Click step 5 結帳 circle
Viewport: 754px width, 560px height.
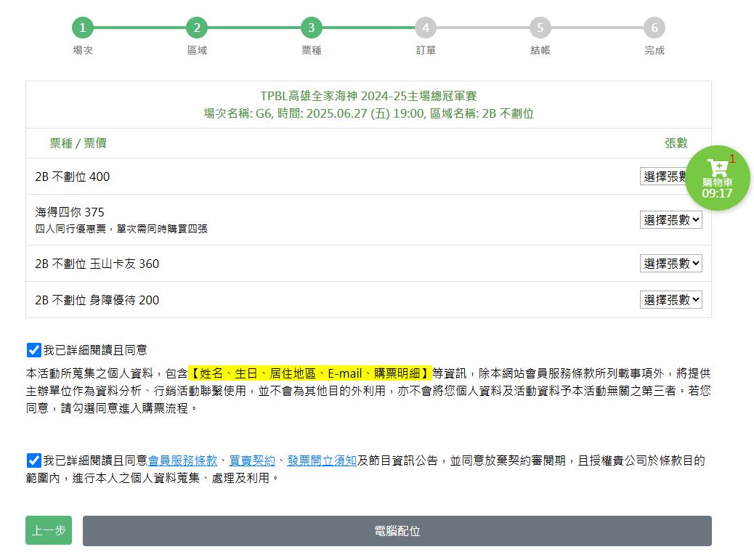tap(540, 28)
